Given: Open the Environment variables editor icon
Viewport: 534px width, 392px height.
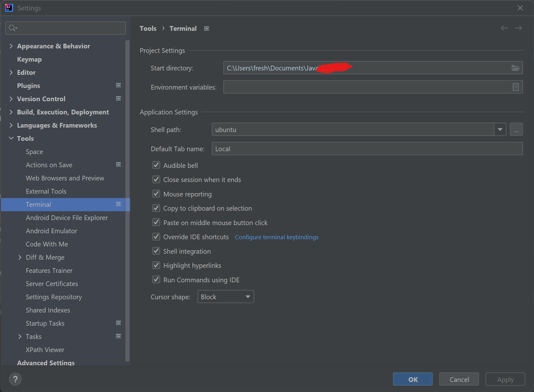Looking at the screenshot, I should coord(515,87).
